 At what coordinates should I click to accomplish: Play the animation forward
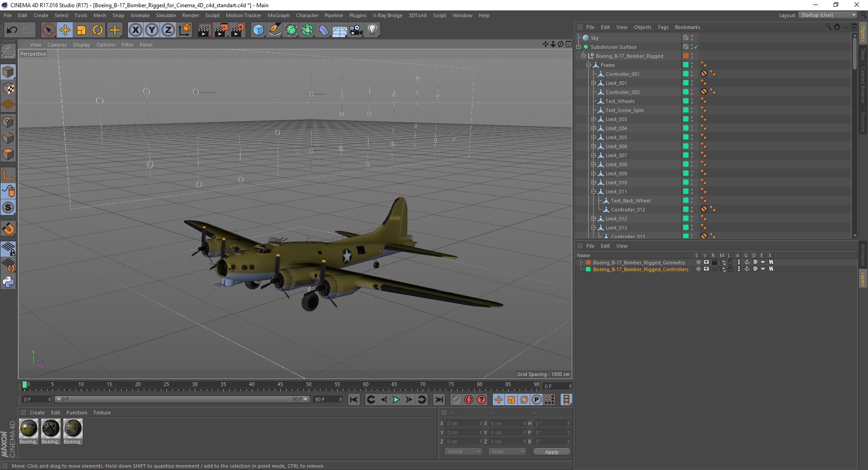(x=396, y=399)
